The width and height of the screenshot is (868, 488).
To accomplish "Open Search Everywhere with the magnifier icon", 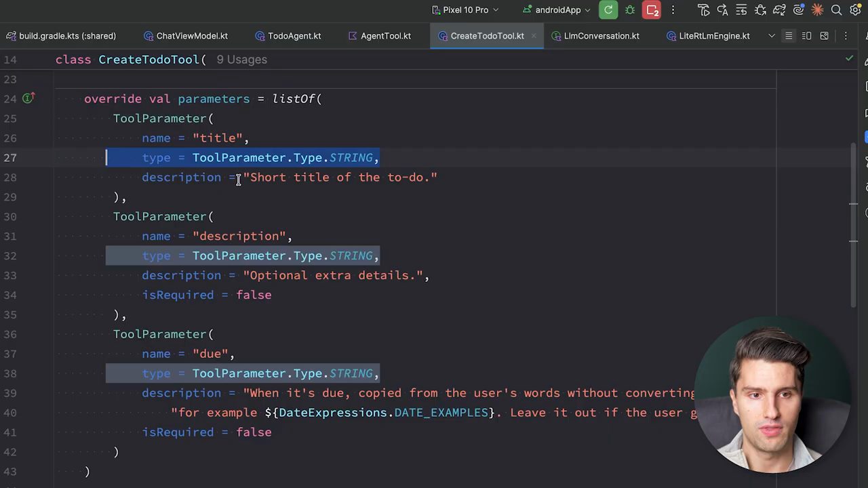I will pos(836,10).
